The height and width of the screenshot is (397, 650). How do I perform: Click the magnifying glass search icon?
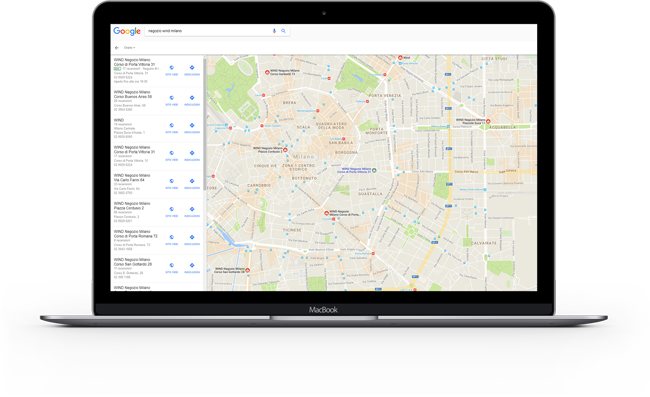[x=284, y=31]
